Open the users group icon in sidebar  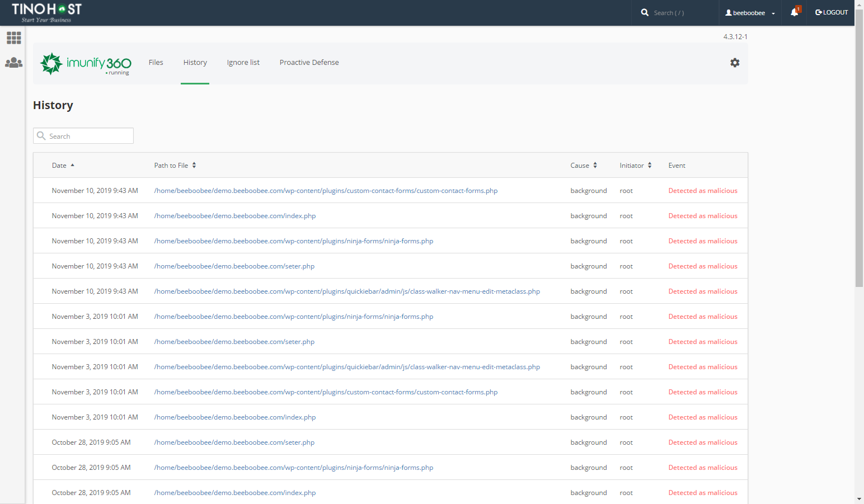[14, 63]
